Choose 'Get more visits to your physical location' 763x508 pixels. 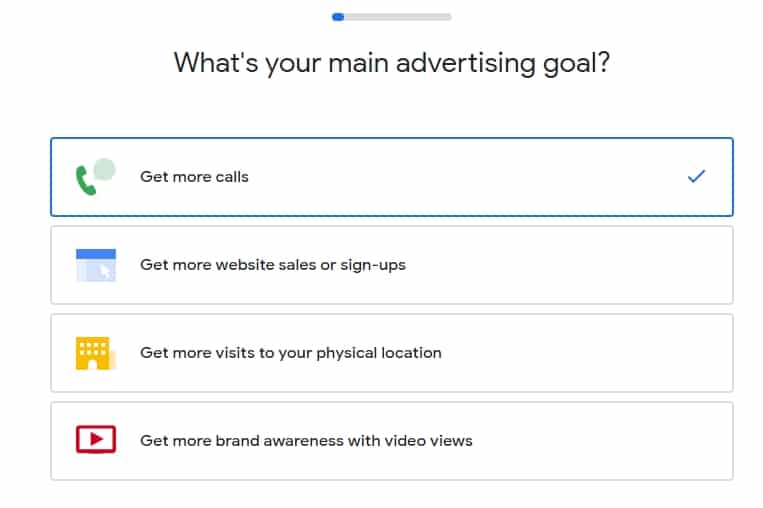click(x=291, y=353)
